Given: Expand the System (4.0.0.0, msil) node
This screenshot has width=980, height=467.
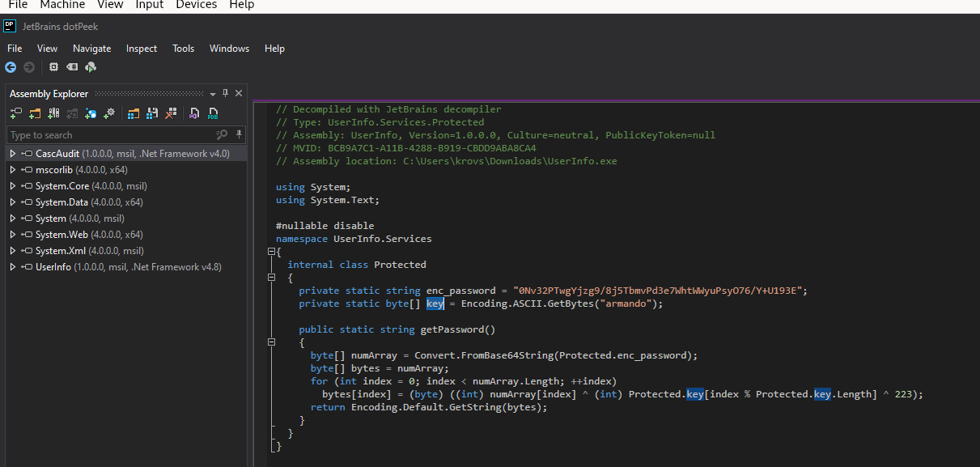Looking at the screenshot, I should click(x=13, y=218).
